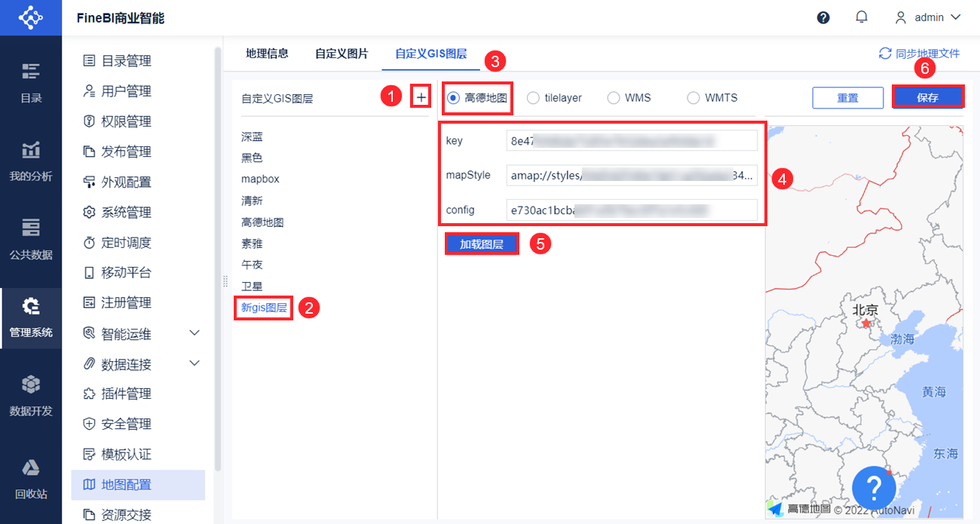Select 清新 layer in the list
This screenshot has height=524, width=980.
(252, 201)
